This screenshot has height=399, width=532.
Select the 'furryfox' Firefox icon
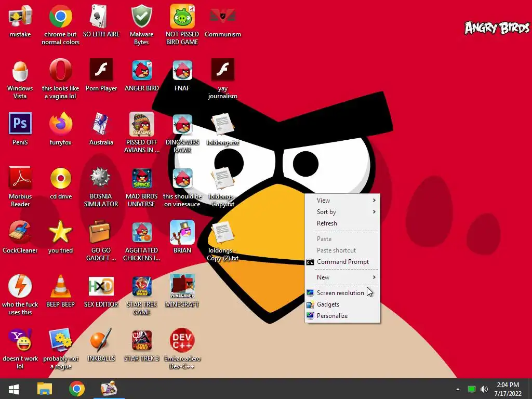point(60,124)
